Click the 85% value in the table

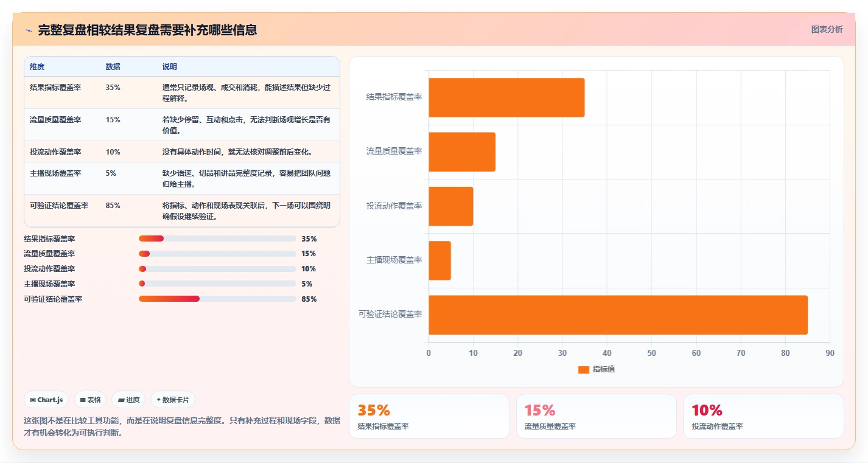113,205
